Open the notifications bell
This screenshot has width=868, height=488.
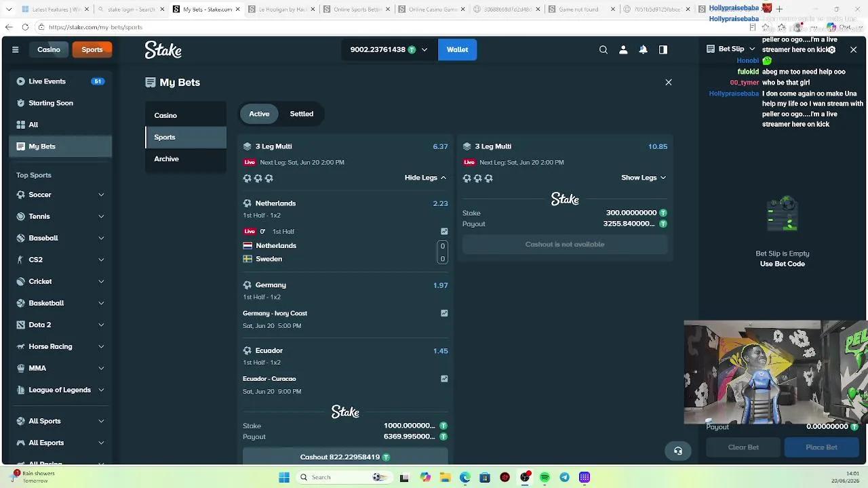[x=643, y=49]
